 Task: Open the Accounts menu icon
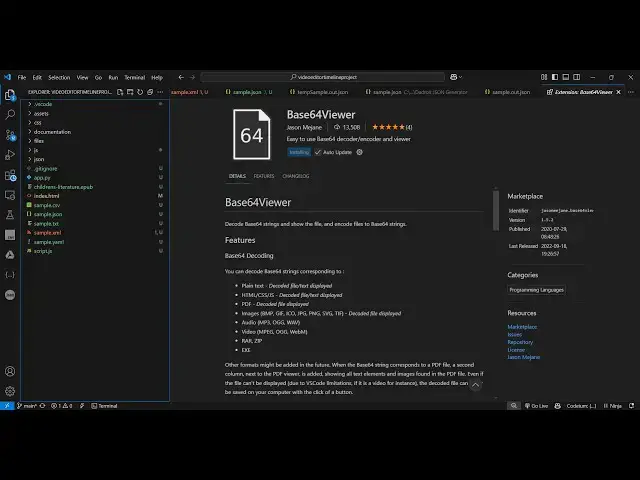[10, 371]
